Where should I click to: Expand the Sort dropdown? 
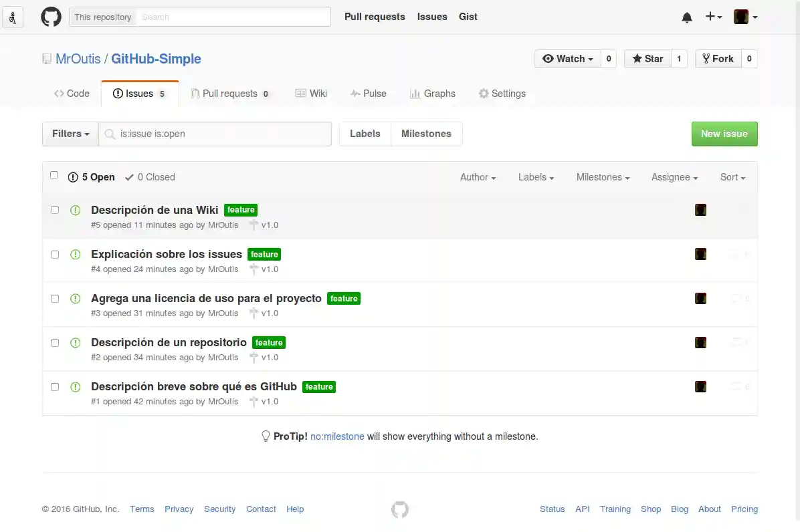[x=732, y=177]
